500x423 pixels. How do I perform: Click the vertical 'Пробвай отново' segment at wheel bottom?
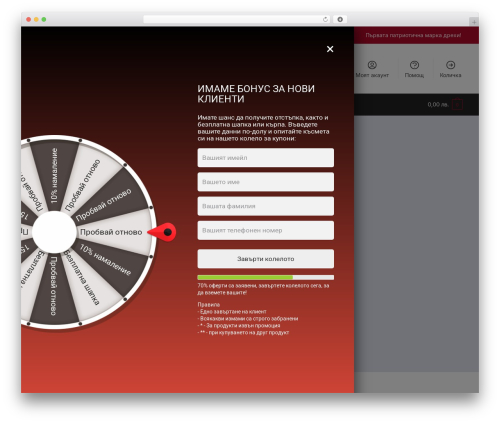pyautogui.click(x=53, y=286)
